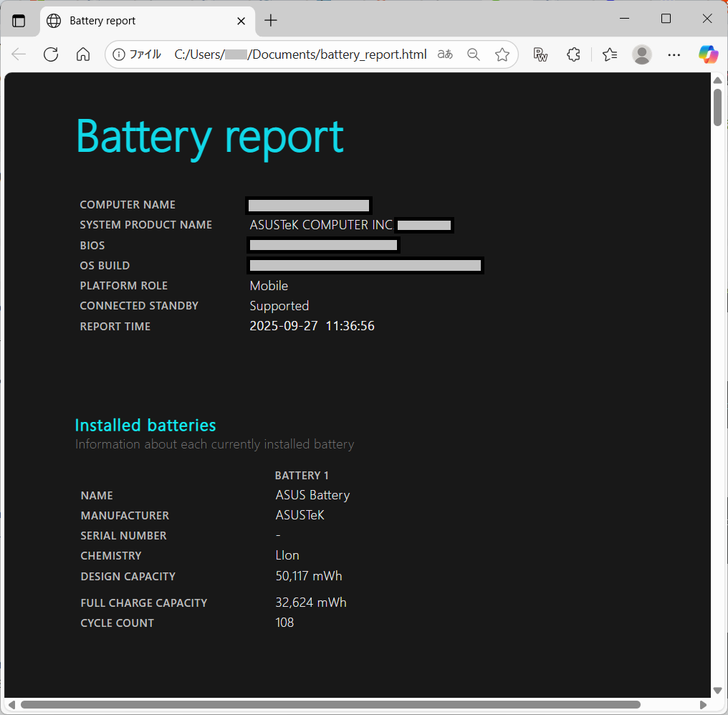Open the Favorites list
Image resolution: width=728 pixels, height=715 pixels.
point(609,54)
